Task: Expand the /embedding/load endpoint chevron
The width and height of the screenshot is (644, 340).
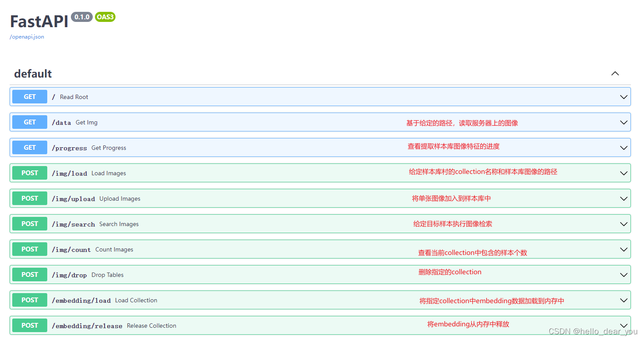Action: pyautogui.click(x=624, y=300)
